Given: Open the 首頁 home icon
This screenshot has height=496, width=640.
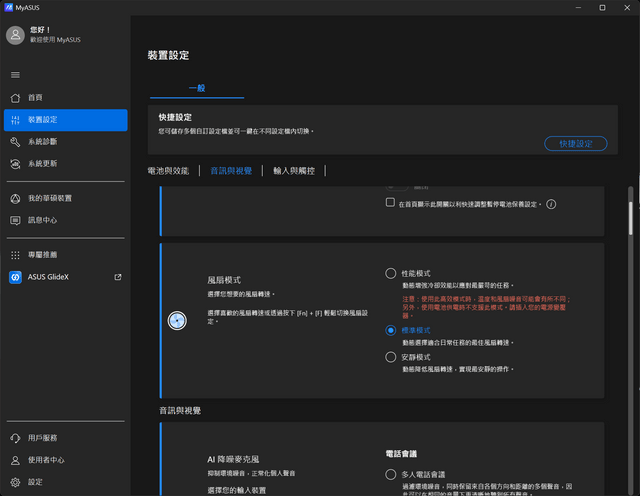Looking at the screenshot, I should (15, 98).
